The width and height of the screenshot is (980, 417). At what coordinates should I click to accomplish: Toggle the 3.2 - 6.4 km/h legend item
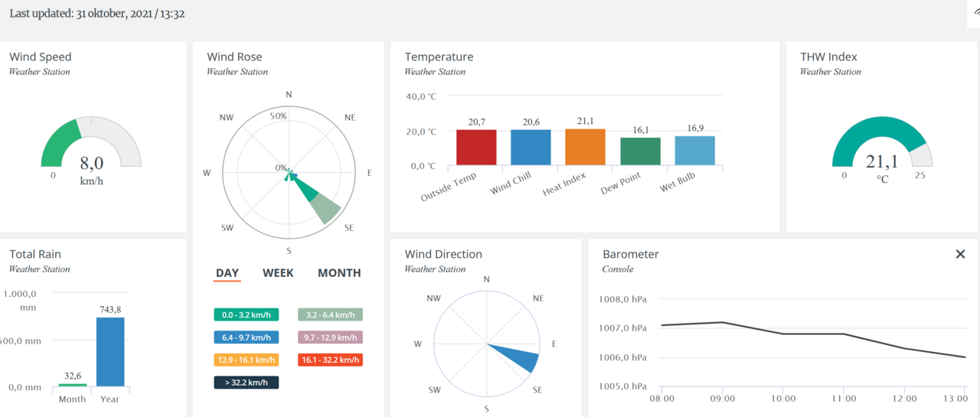pyautogui.click(x=330, y=314)
